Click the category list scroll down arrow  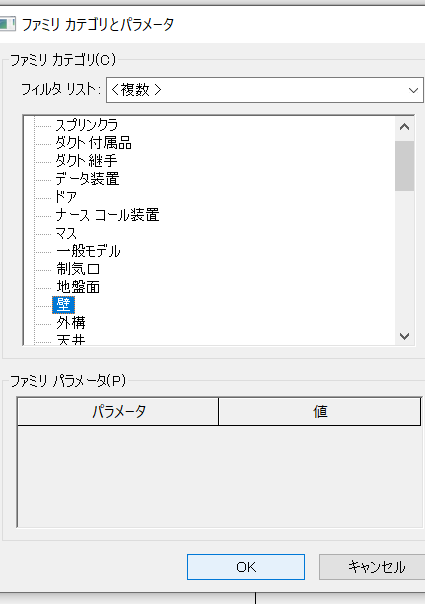click(404, 336)
